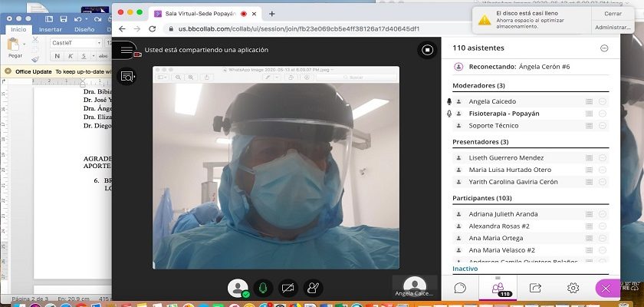Image resolution: width=644 pixels, height=307 pixels.
Task: Open the CastleT font name dropdown
Action: tap(99, 43)
